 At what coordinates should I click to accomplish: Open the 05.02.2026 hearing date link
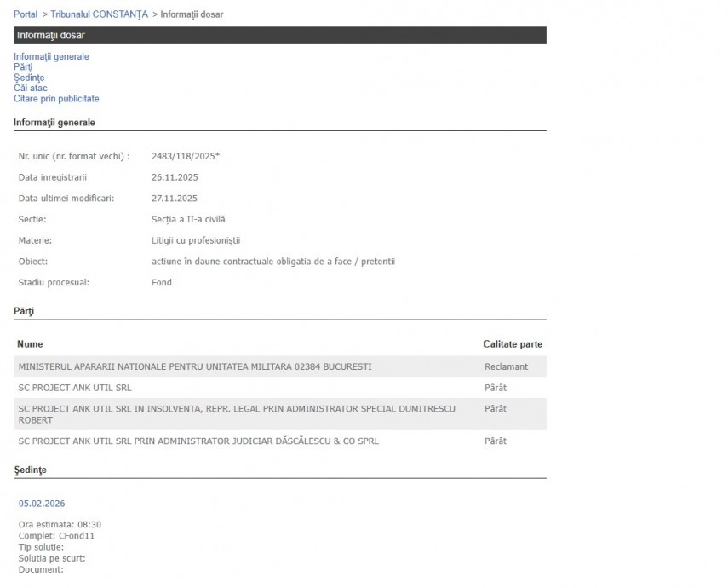pos(42,504)
